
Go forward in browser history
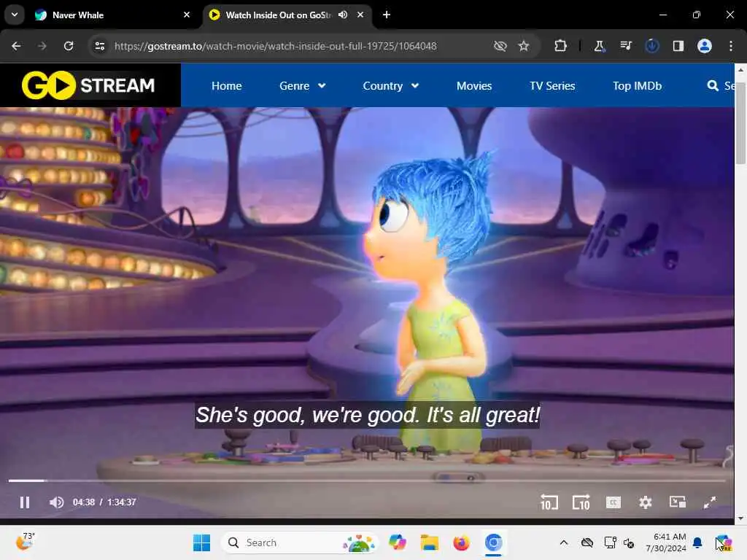42,46
